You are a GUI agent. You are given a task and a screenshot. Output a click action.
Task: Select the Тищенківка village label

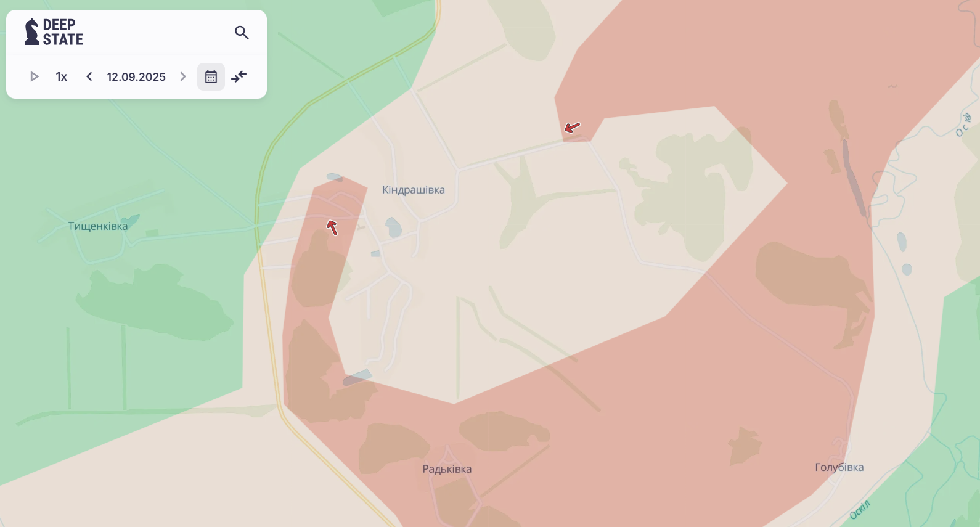click(98, 226)
